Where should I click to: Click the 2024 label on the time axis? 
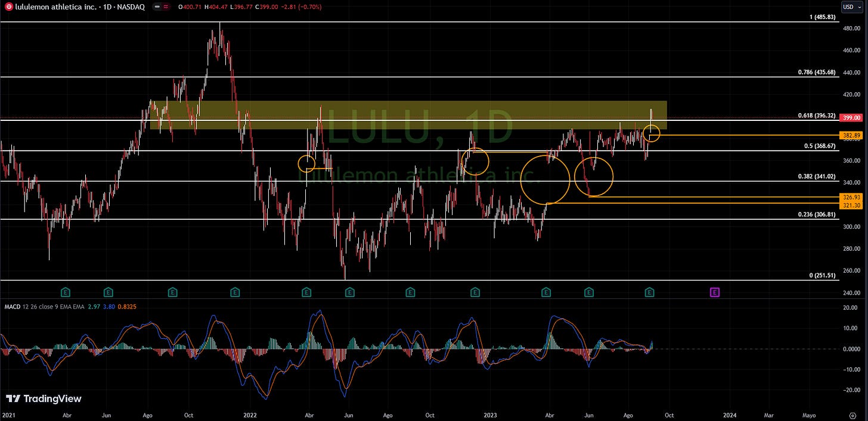tap(730, 414)
